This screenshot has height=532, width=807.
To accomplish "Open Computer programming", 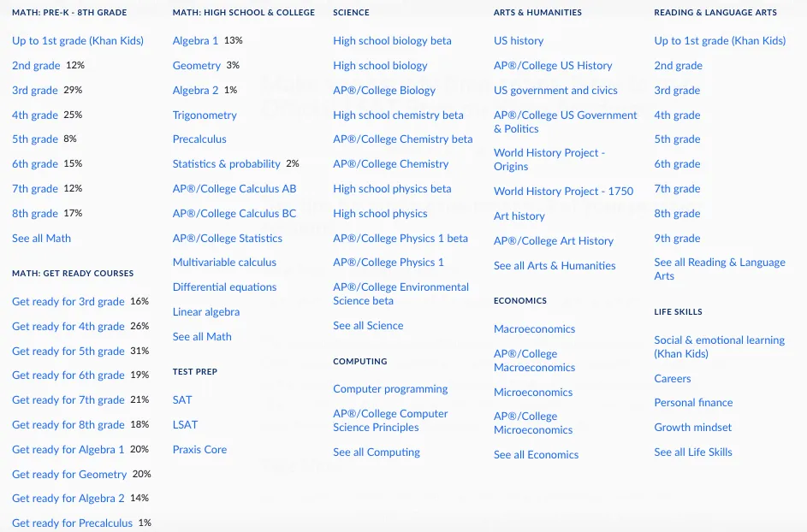I will [x=390, y=388].
